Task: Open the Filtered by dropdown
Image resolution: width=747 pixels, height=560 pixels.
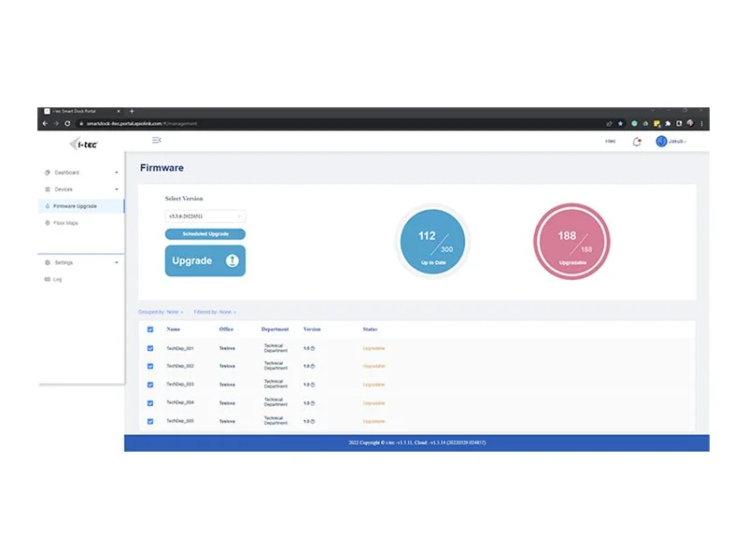Action: click(x=216, y=312)
